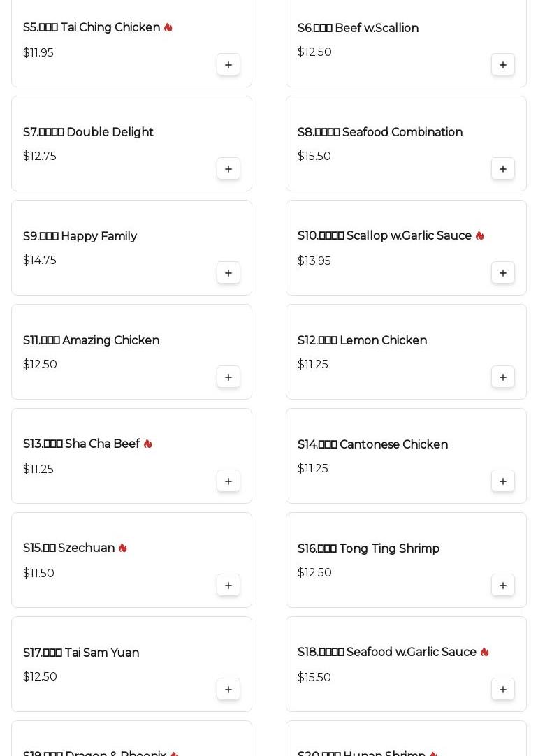Viewport: 538px width, 756px height.
Task: Add Tong Ting Shrimp to order
Action: [x=503, y=586]
